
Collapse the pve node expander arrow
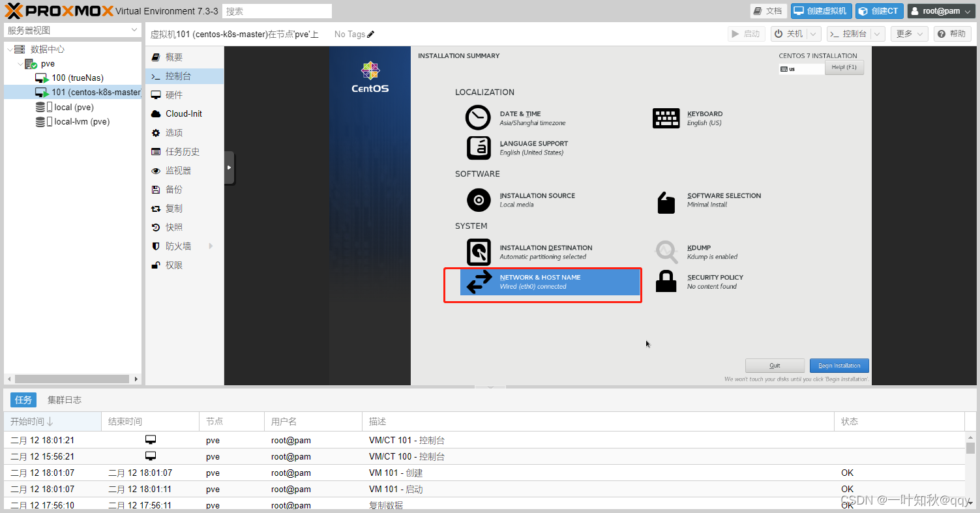(x=20, y=64)
